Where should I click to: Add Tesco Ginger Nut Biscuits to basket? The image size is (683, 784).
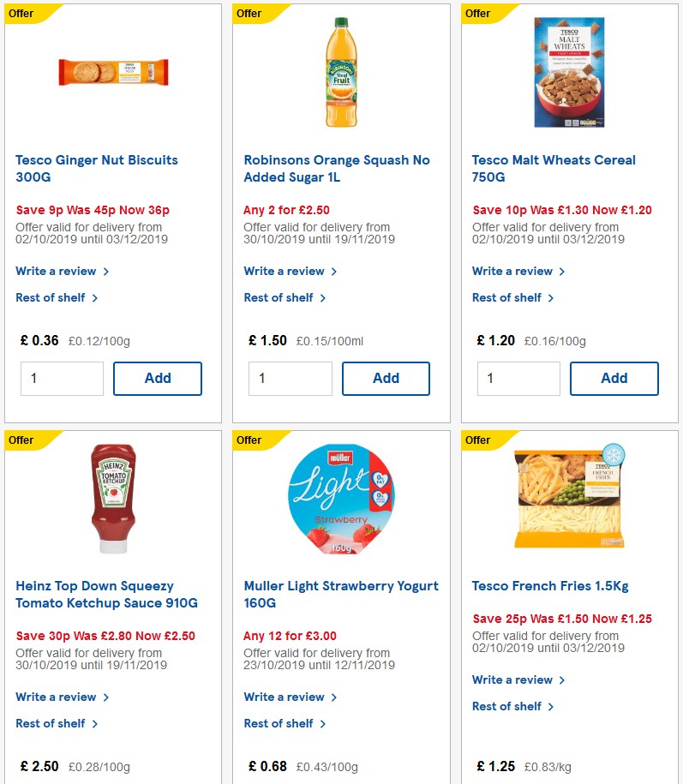(x=158, y=378)
